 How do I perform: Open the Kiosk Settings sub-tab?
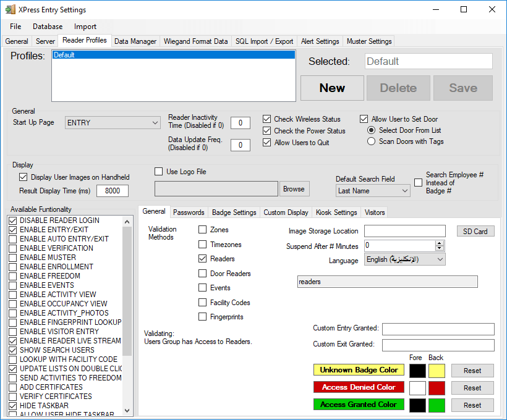(336, 212)
